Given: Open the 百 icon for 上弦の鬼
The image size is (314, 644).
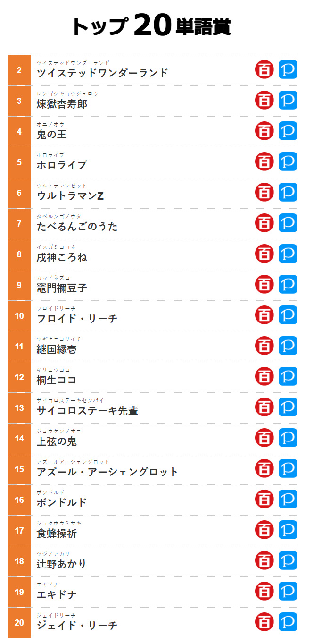Looking at the screenshot, I should point(264,438).
